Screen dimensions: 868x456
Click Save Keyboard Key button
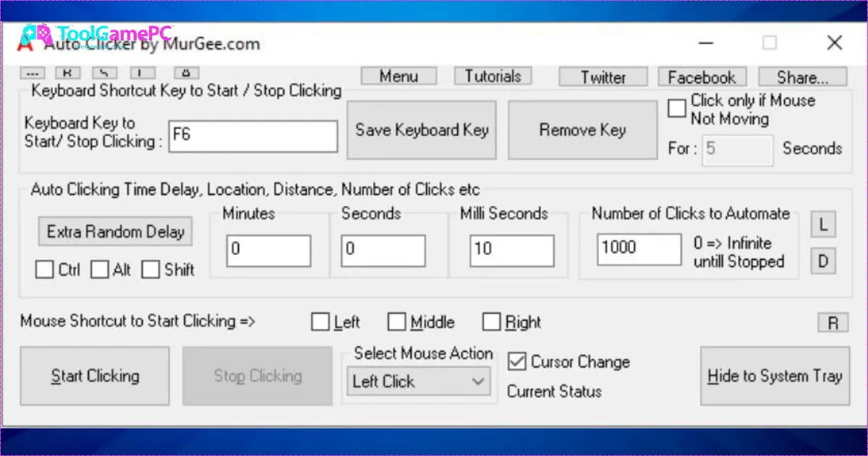[422, 130]
